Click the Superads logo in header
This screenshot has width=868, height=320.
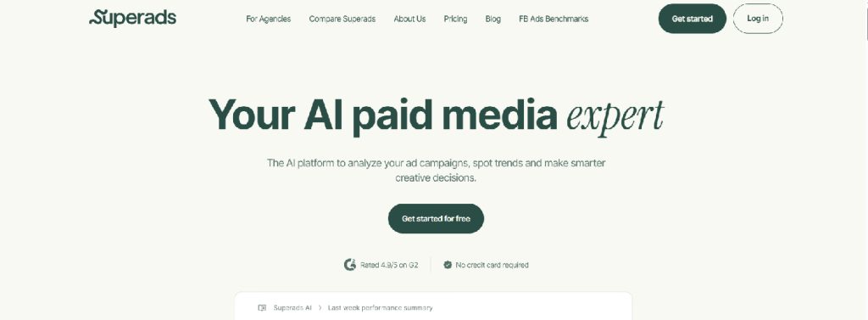(x=133, y=18)
